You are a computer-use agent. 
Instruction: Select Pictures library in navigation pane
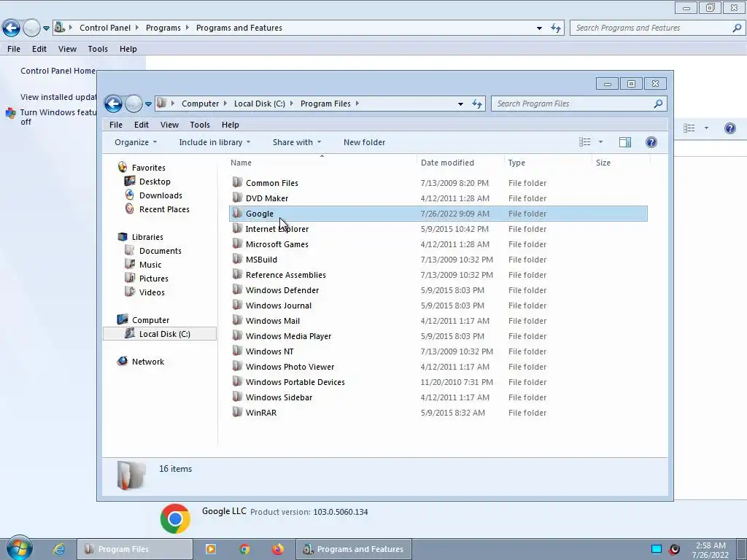coord(153,279)
